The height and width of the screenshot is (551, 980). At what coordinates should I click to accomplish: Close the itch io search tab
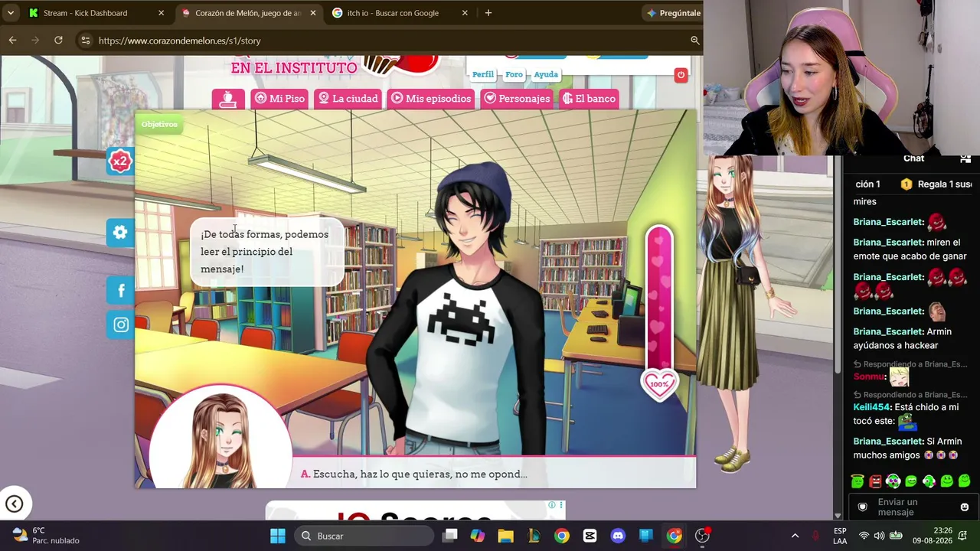click(x=464, y=13)
